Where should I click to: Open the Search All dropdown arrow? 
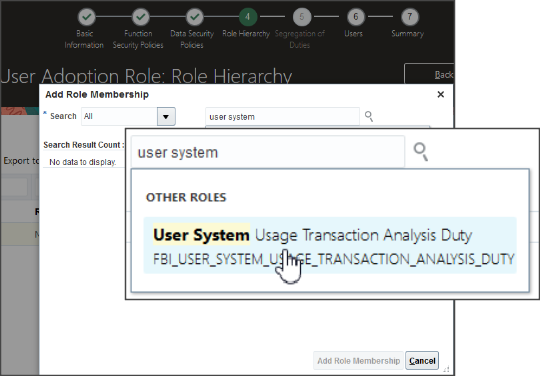point(166,116)
